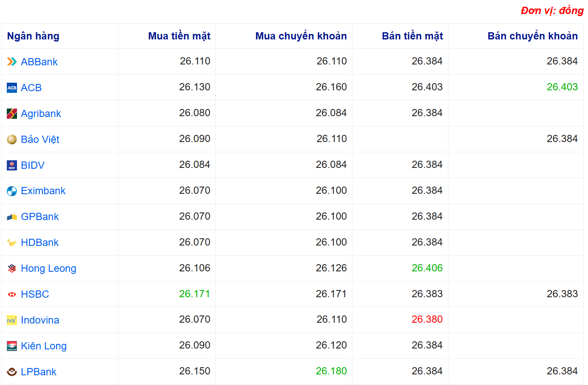The height and width of the screenshot is (385, 588).
Task: Click the Agribank logo icon
Action: (x=12, y=114)
